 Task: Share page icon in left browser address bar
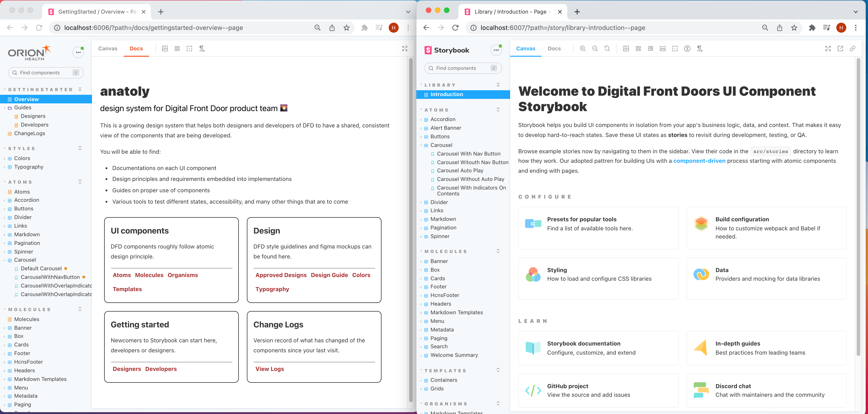pyautogui.click(x=332, y=28)
